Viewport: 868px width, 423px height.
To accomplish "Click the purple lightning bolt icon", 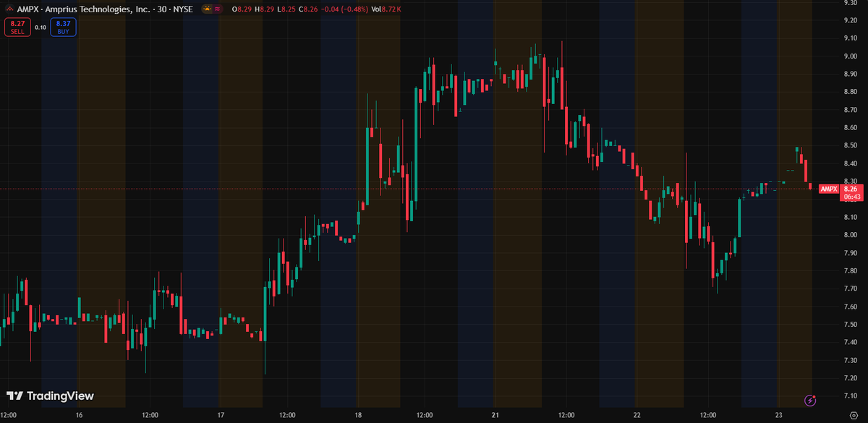I will pos(811,400).
